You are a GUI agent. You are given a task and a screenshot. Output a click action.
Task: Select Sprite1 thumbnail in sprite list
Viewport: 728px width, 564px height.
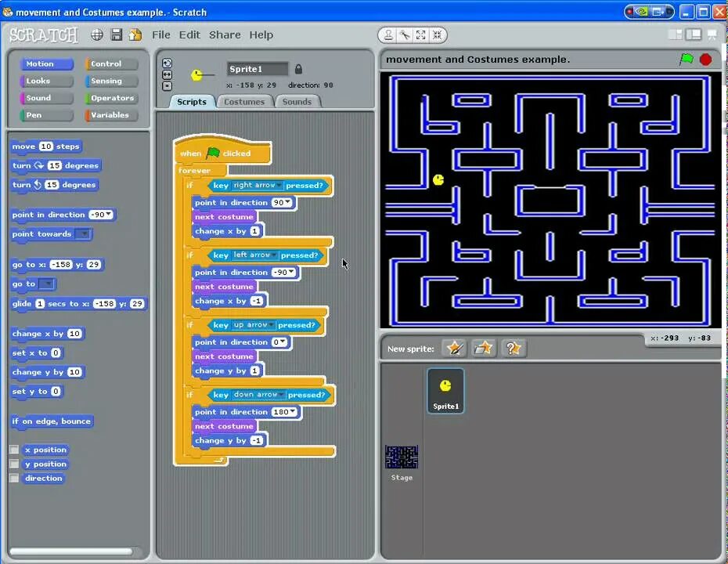(445, 391)
